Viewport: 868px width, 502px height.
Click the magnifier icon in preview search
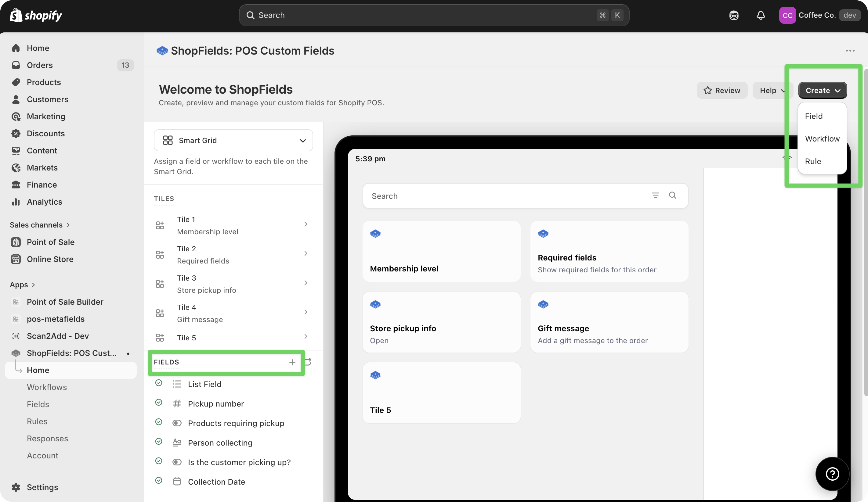click(x=673, y=195)
